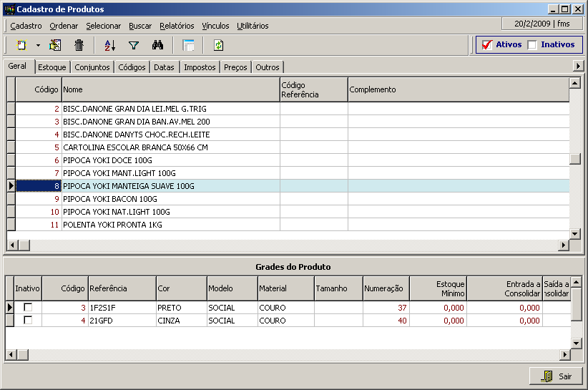Switch to the Estoque tab
Viewport: 588px width, 390px height.
click(52, 67)
